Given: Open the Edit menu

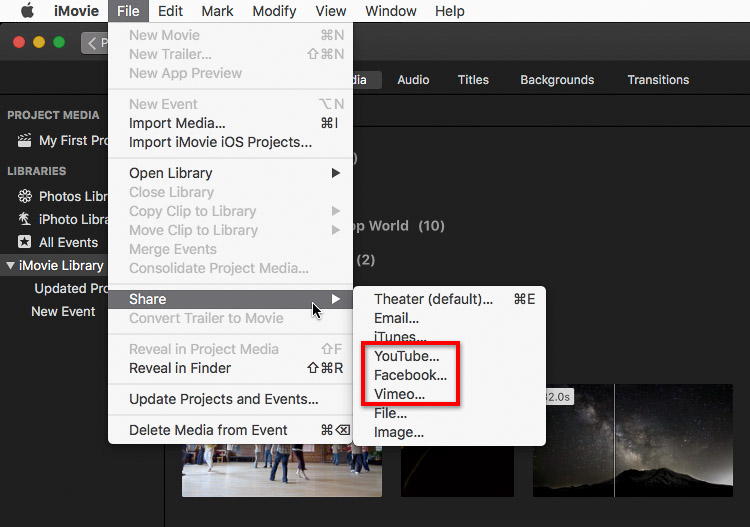Looking at the screenshot, I should [x=170, y=11].
